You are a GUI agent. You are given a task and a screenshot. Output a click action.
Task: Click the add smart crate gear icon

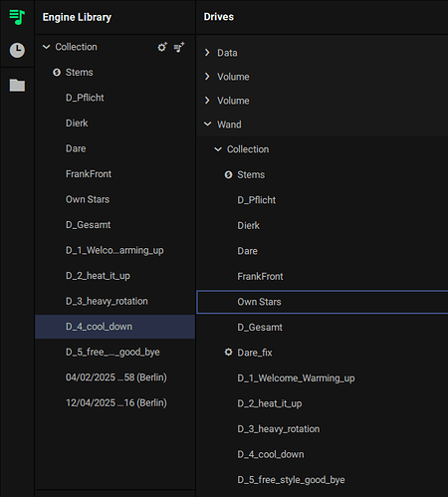pos(162,47)
